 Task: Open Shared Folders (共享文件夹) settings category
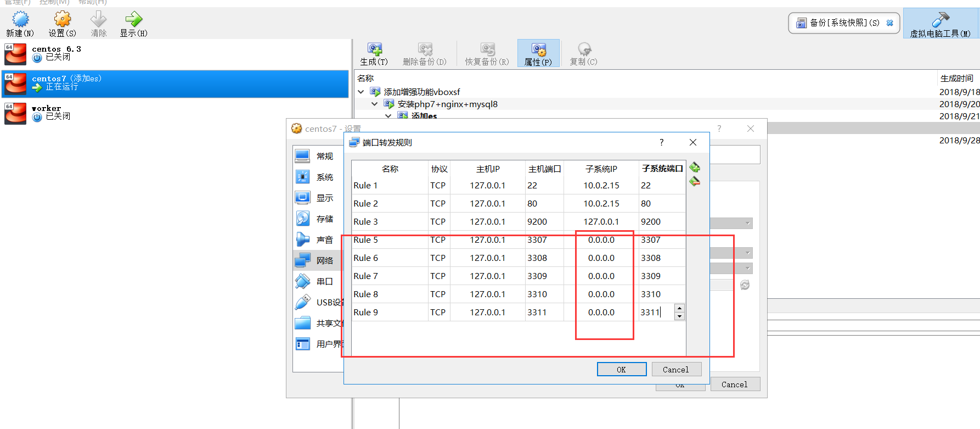(318, 324)
